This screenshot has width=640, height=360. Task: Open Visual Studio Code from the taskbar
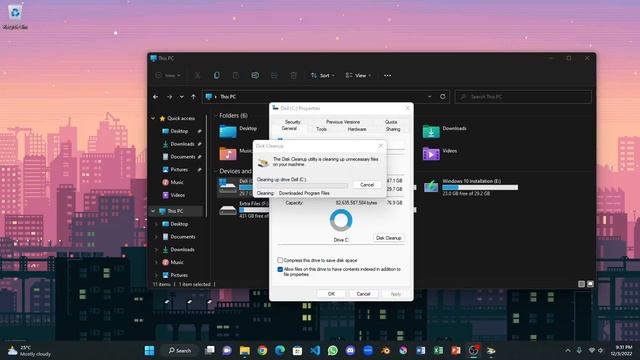point(315,351)
